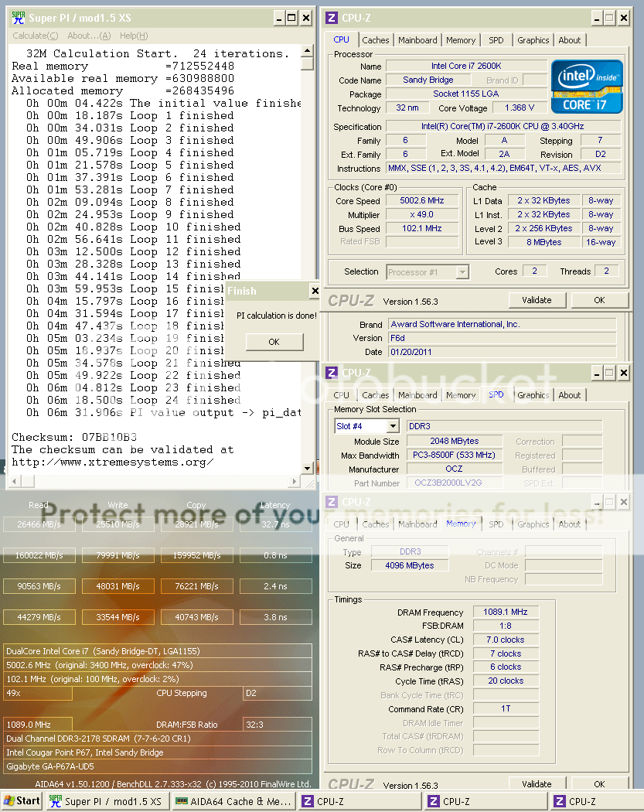Click the motherboard line "Gigabyte GA-P67A-UD5"
Image resolution: width=644 pixels, height=812 pixels.
point(158,766)
